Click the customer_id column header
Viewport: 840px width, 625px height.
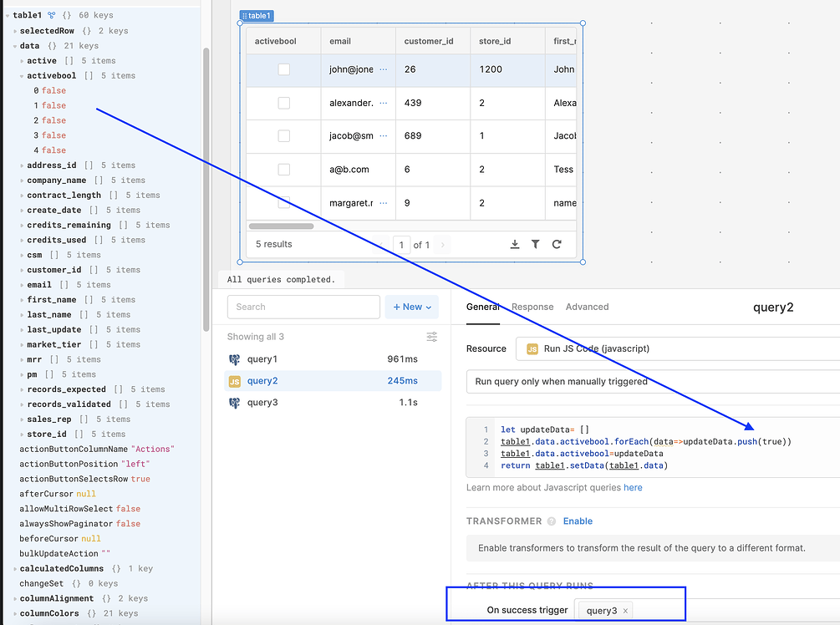(x=433, y=41)
